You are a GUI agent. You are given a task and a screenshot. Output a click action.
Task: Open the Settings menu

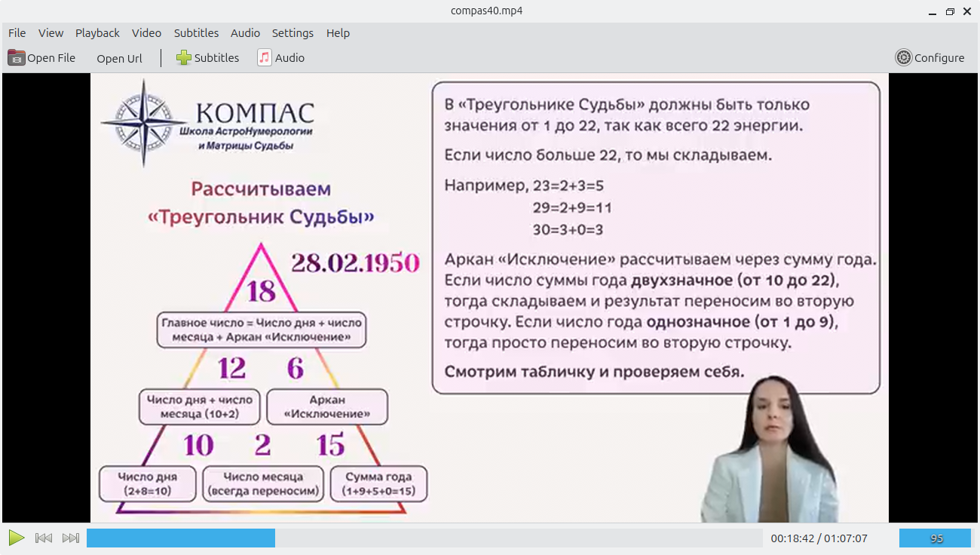[x=292, y=33]
